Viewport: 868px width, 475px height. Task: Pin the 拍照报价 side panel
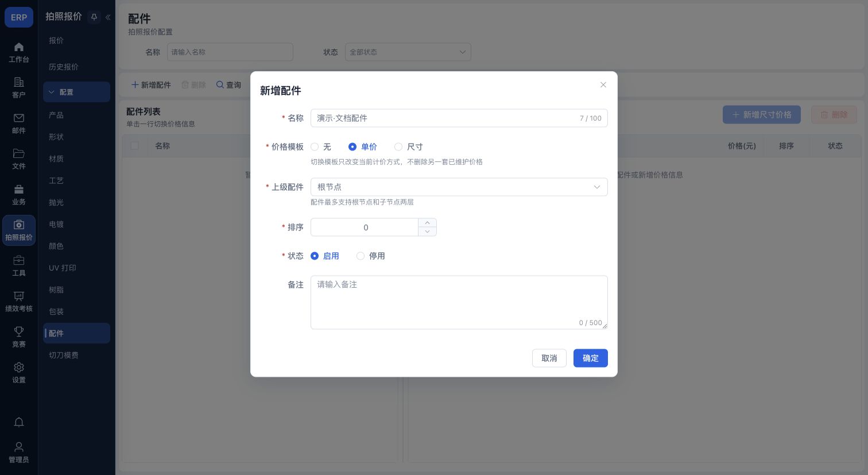[94, 17]
